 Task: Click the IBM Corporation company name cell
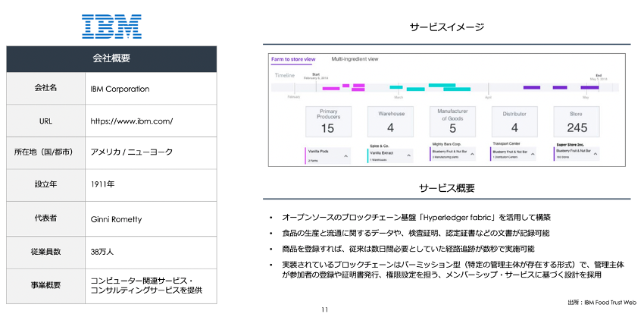coord(151,89)
